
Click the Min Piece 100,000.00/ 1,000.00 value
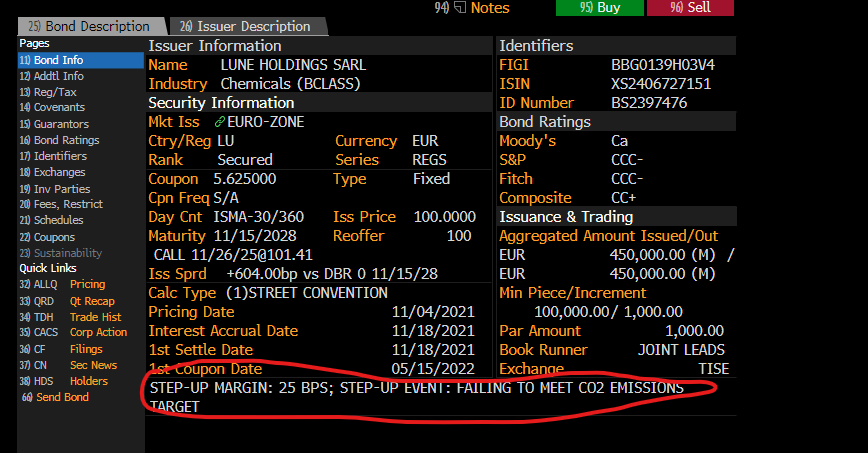click(608, 312)
